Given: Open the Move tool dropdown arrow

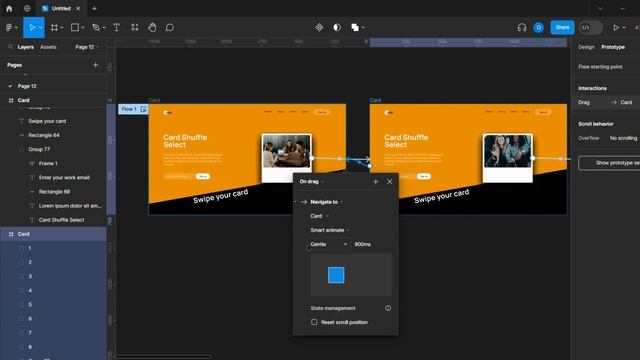Looking at the screenshot, I should [40, 28].
